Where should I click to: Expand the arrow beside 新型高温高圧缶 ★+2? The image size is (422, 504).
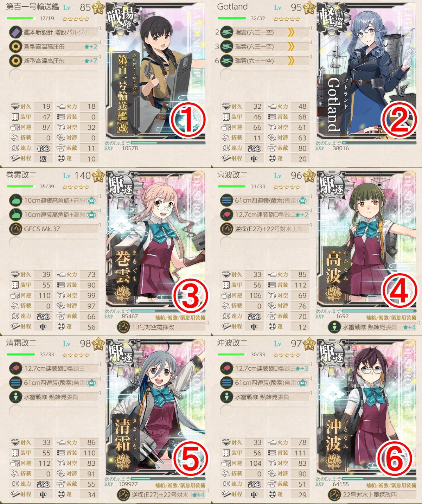click(x=100, y=42)
